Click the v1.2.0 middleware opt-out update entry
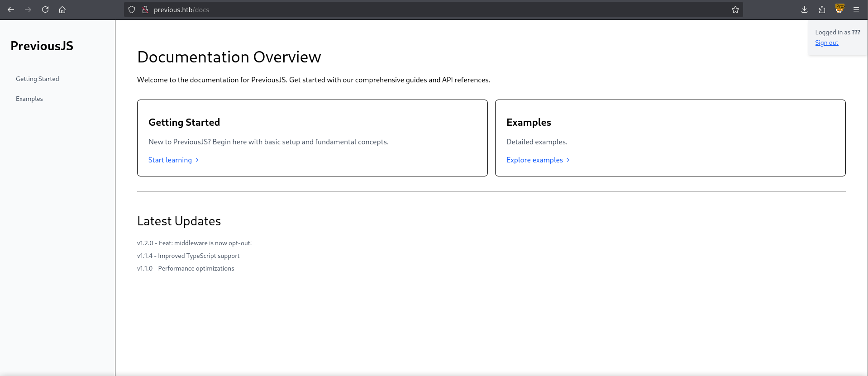The height and width of the screenshot is (376, 868). coord(194,243)
